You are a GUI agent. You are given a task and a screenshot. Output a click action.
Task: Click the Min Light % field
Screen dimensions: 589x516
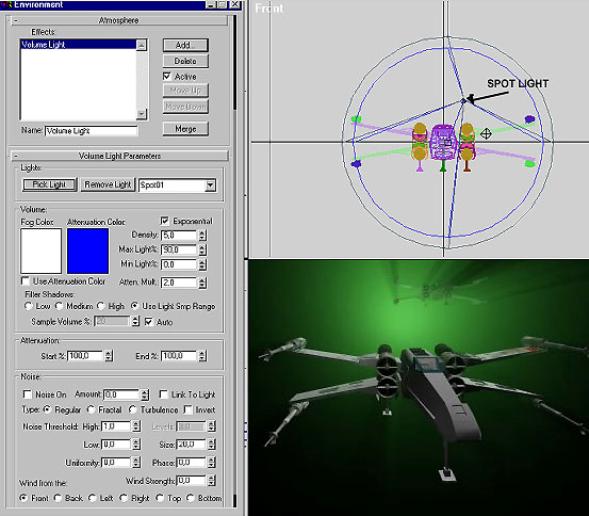pyautogui.click(x=178, y=264)
